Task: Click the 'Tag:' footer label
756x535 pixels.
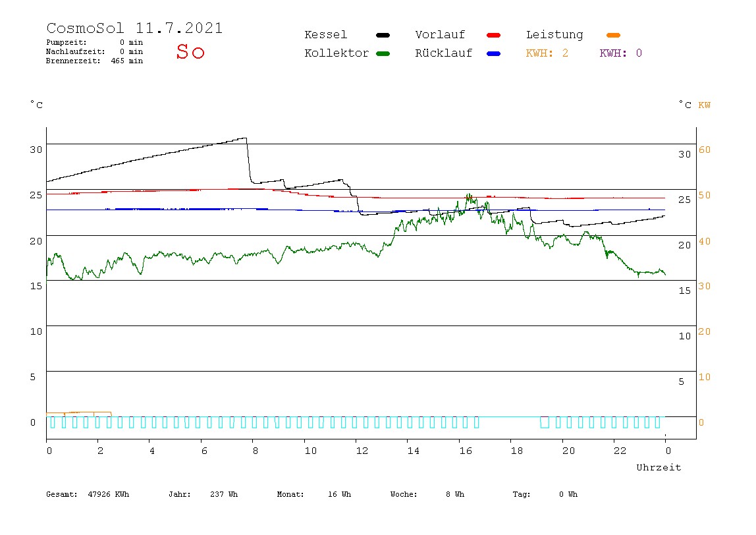Action: click(x=522, y=494)
